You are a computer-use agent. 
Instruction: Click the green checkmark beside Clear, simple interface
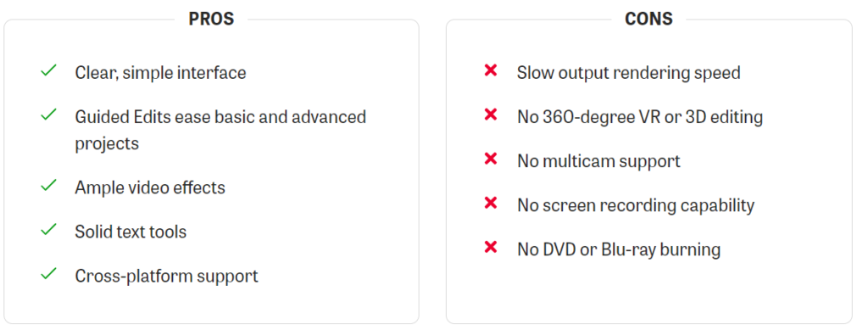(48, 70)
